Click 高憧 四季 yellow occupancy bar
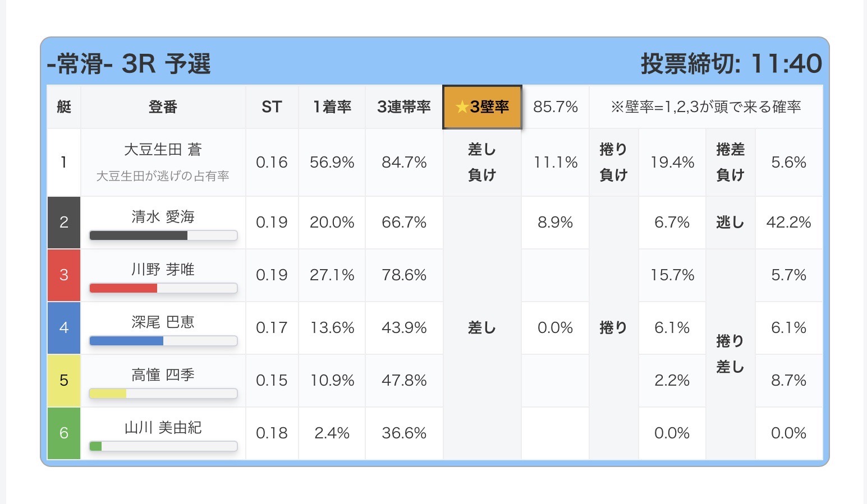 (x=163, y=394)
